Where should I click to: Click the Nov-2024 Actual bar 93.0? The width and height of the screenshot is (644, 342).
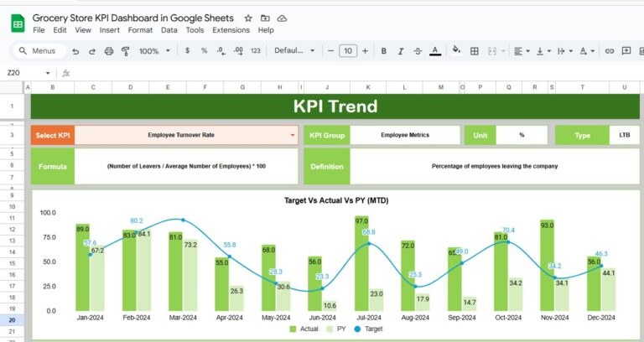coord(547,265)
